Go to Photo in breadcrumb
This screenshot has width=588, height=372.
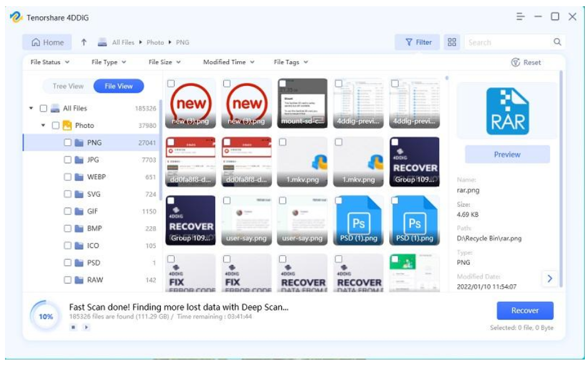pyautogui.click(x=155, y=42)
